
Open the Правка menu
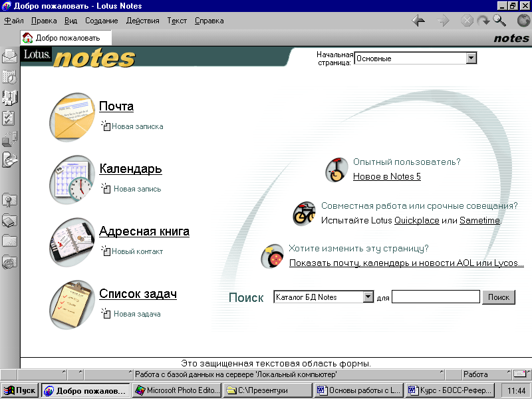tap(44, 21)
